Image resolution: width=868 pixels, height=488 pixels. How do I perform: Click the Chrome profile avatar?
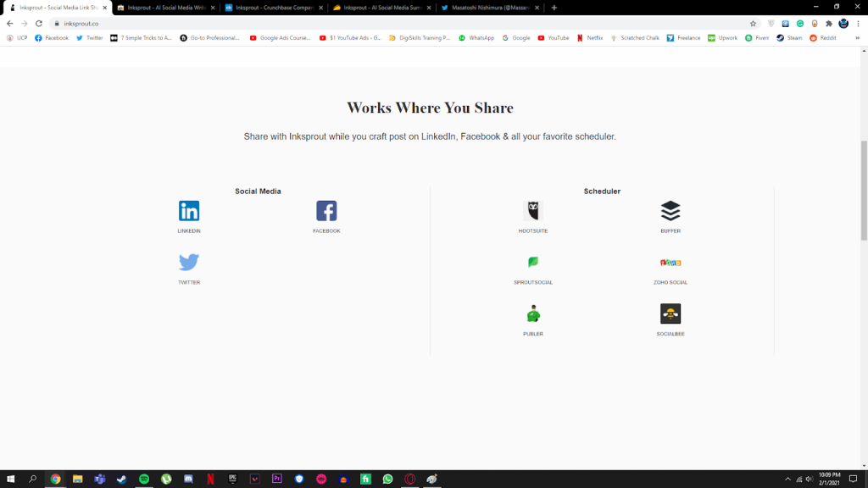pos(843,24)
